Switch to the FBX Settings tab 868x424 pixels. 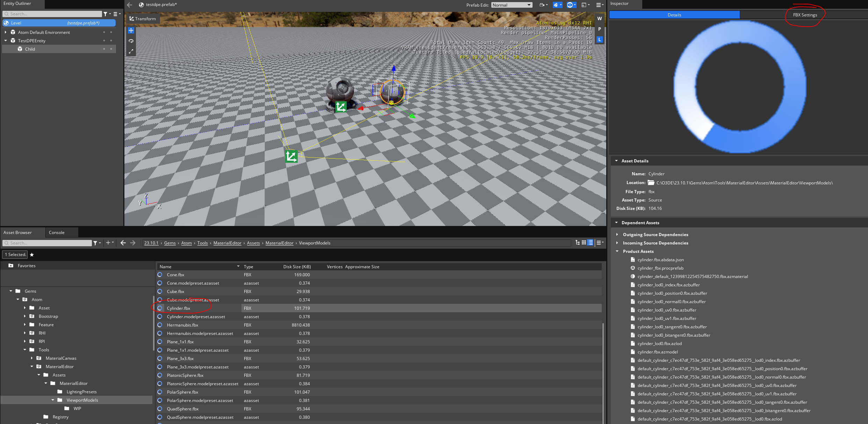coord(804,15)
